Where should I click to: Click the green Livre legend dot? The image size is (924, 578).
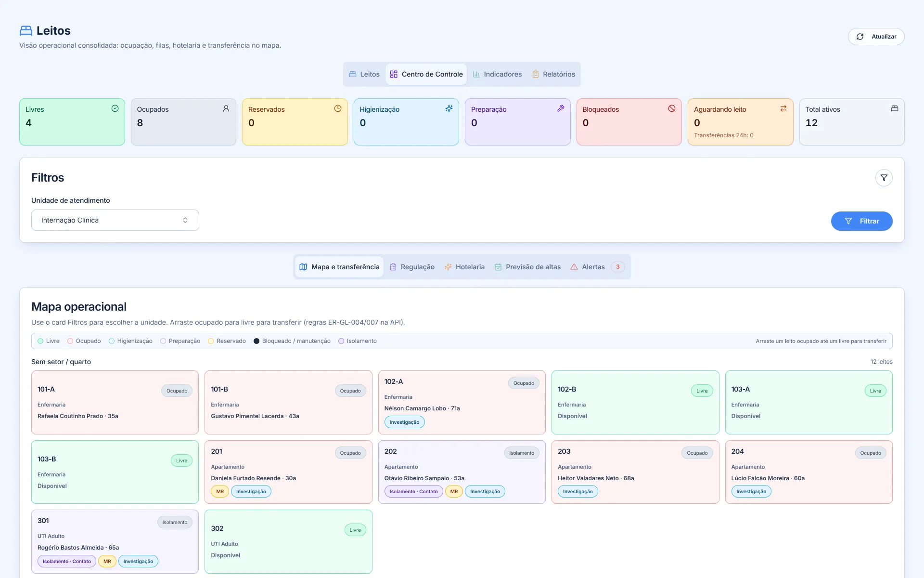pyautogui.click(x=40, y=341)
